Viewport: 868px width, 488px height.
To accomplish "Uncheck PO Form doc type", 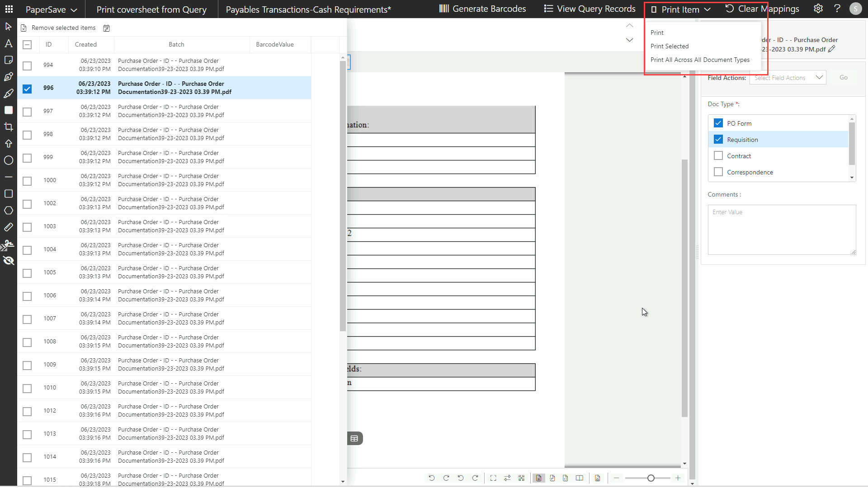I will [x=718, y=123].
